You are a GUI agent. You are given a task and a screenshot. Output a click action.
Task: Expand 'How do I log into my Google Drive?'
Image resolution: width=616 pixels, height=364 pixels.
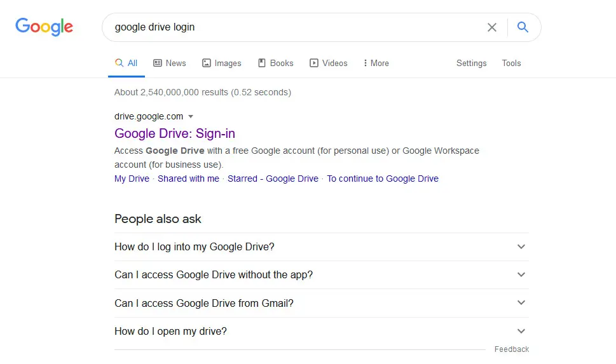[322, 247]
